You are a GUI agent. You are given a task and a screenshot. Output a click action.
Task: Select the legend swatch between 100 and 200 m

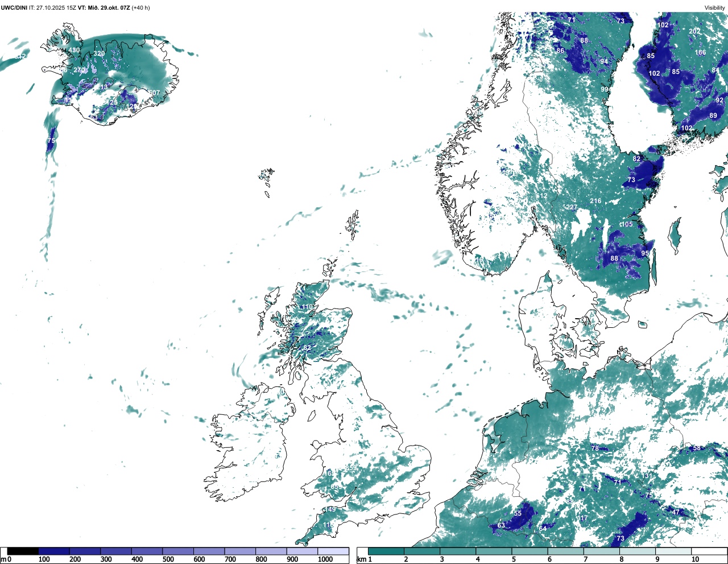pyautogui.click(x=54, y=551)
